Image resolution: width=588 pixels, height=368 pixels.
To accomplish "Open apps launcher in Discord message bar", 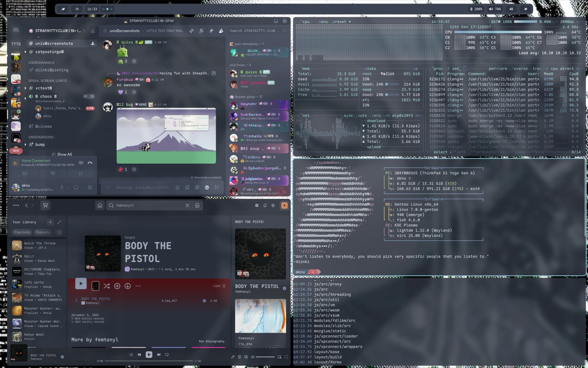I will click(217, 187).
